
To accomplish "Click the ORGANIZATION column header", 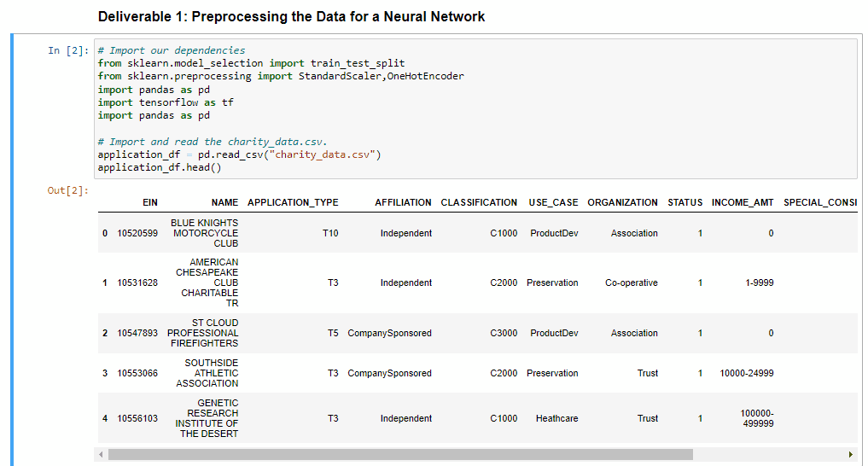I will (x=623, y=202).
